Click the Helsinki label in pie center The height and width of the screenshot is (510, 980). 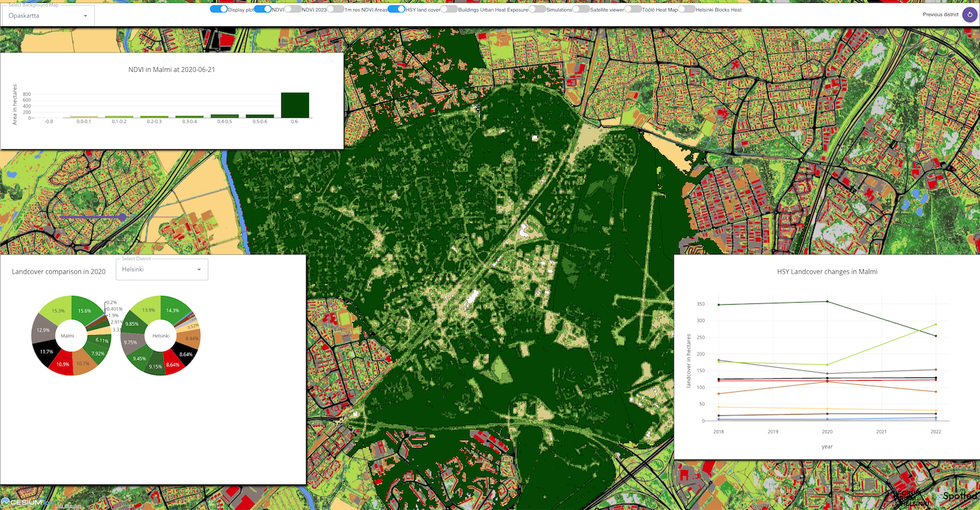point(160,337)
